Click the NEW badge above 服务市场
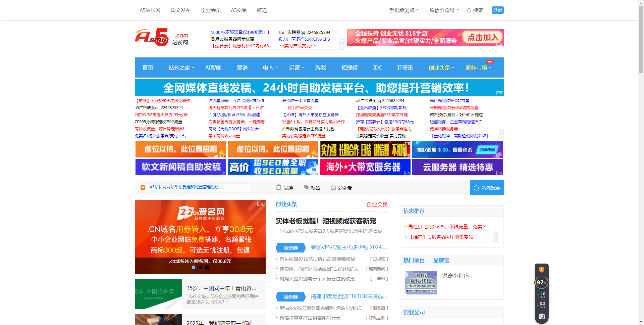 point(490,61)
